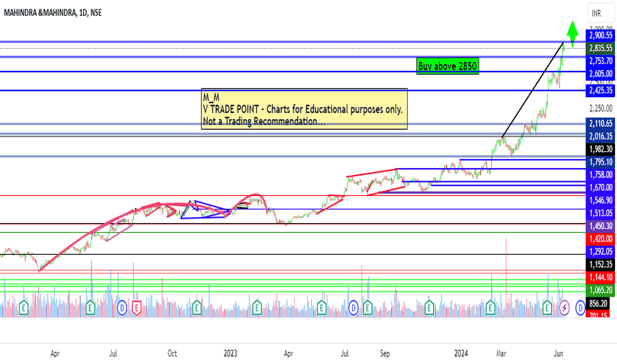The width and height of the screenshot is (617, 364).
Task: Select the green up-arrow drawing above the latest price
Action: pyautogui.click(x=573, y=34)
